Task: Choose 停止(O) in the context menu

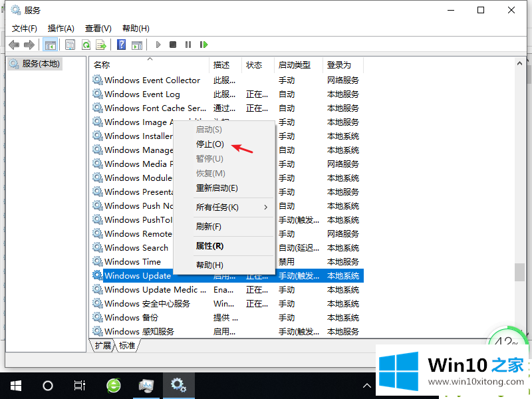Action: tap(210, 144)
